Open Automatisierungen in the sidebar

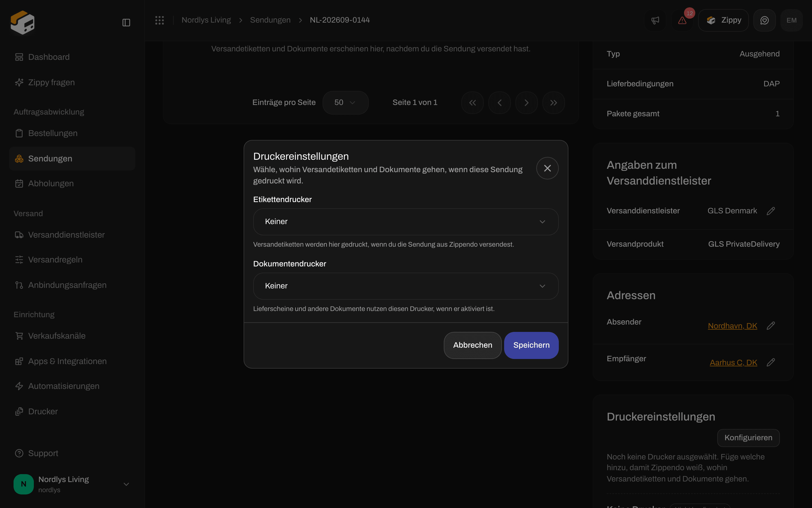(x=72, y=386)
